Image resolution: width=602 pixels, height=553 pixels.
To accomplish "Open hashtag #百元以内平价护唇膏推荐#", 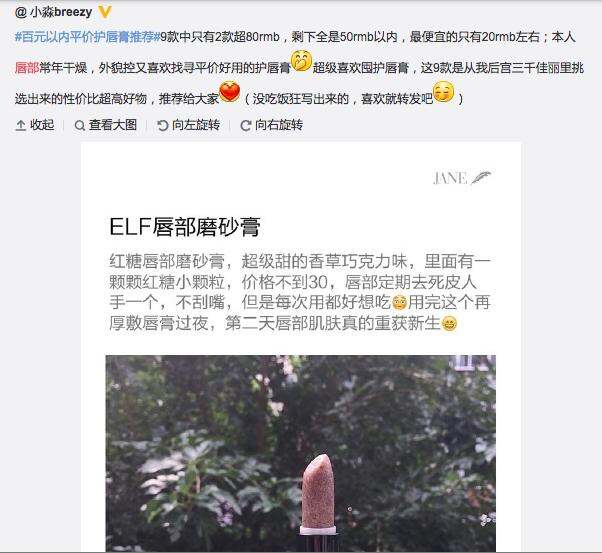I will coord(87,37).
